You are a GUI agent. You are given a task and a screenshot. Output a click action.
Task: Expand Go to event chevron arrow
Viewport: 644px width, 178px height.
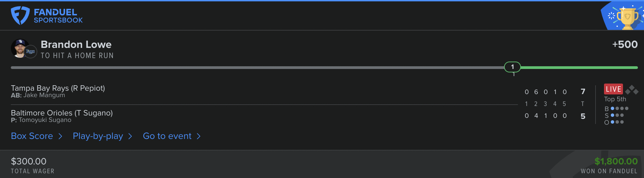199,136
